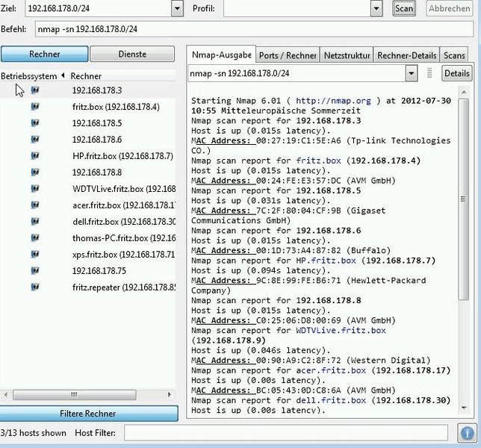
Task: Select host dell.fritz.box in list
Action: click(x=124, y=222)
